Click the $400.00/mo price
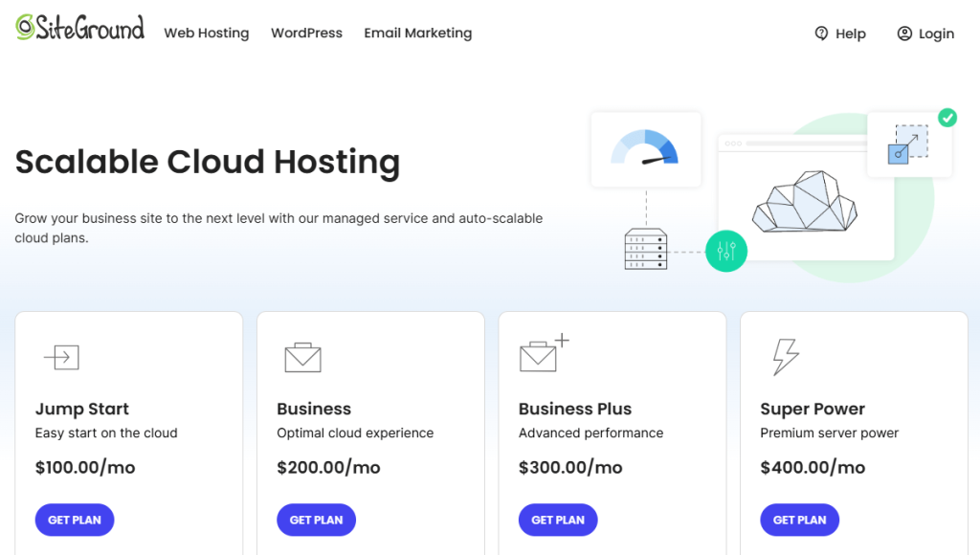The width and height of the screenshot is (980, 555). 813,468
